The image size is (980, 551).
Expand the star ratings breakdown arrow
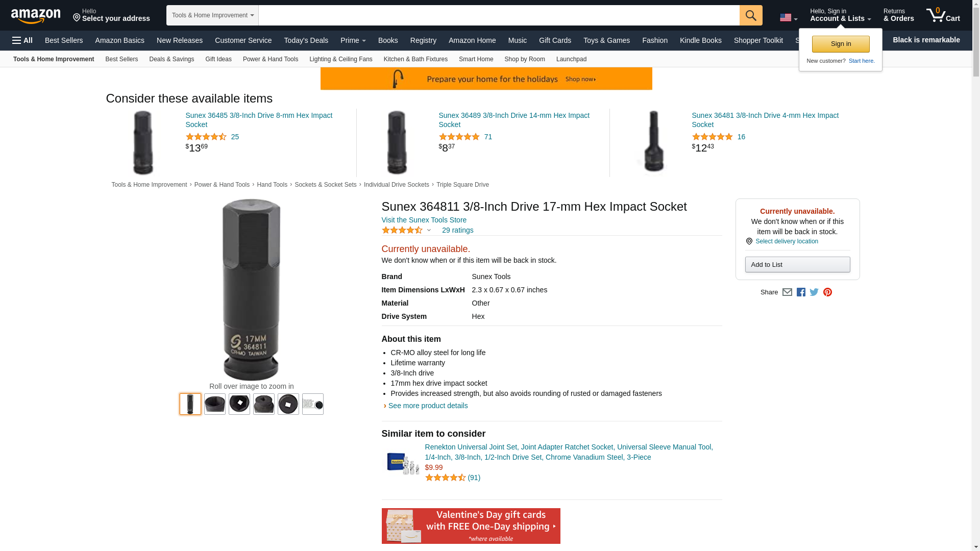tap(429, 231)
